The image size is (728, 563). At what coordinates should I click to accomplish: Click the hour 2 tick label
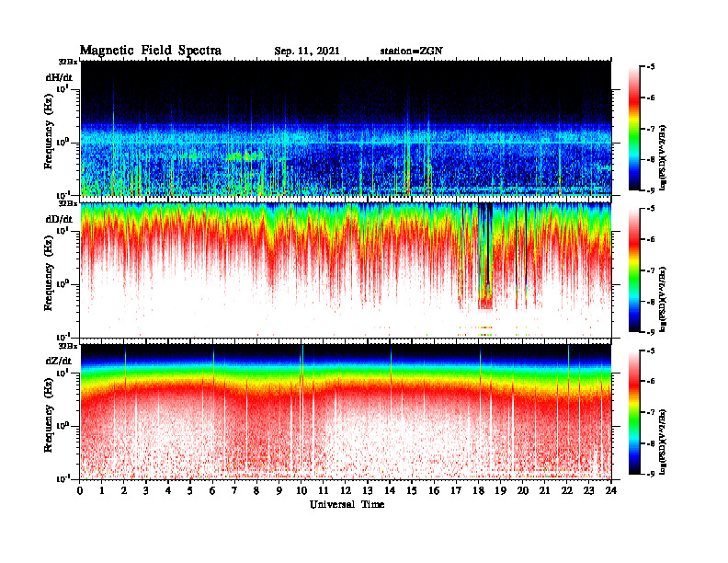point(124,490)
